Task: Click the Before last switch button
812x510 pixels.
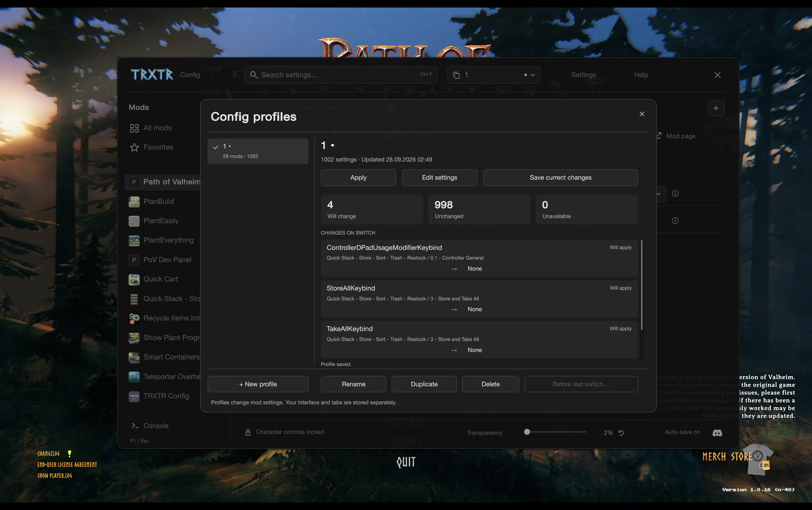Action: point(581,384)
